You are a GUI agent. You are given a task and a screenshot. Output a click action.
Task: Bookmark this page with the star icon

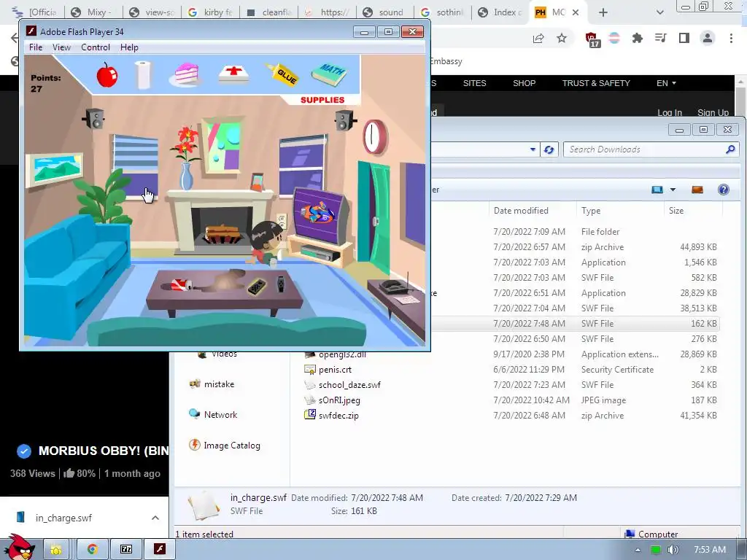(562, 38)
